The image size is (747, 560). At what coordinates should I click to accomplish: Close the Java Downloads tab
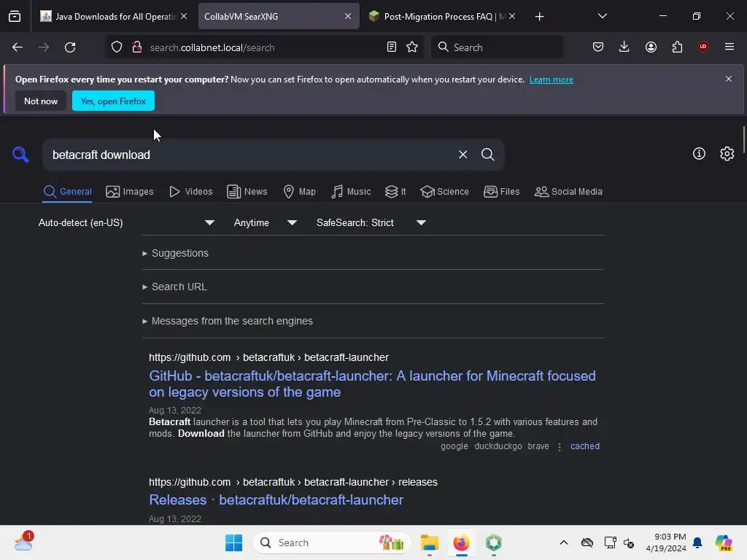point(184,16)
